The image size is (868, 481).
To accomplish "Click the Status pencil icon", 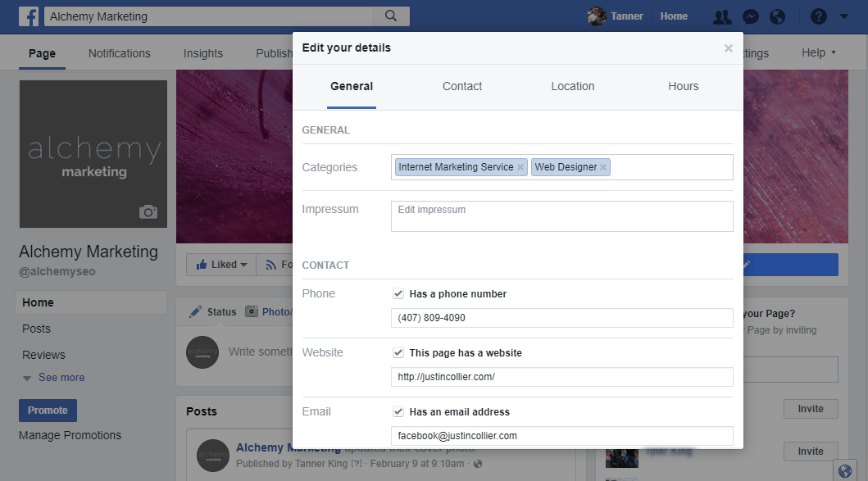I will click(x=195, y=311).
